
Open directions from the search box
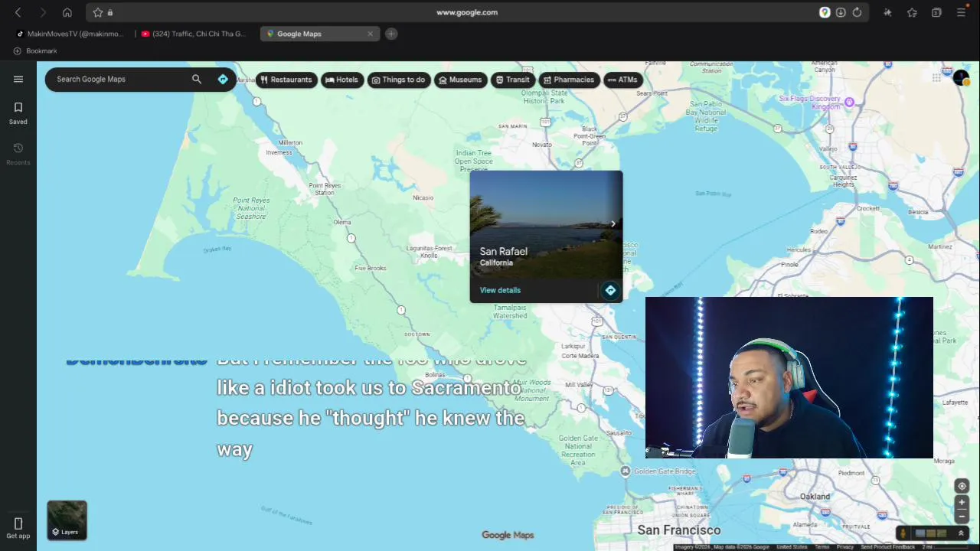point(223,79)
